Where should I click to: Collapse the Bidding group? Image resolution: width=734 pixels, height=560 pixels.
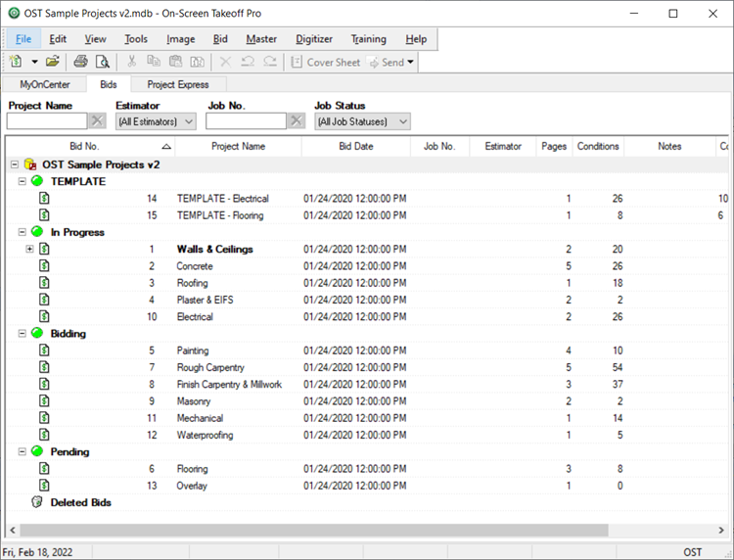point(22,334)
